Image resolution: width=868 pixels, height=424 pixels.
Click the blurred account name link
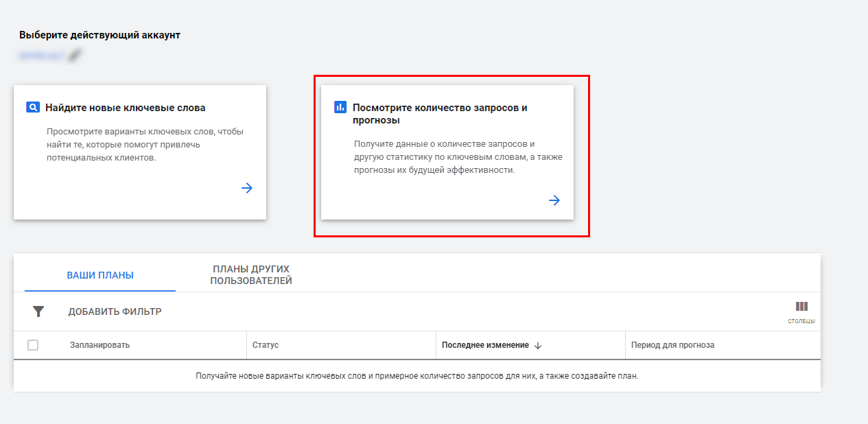(41, 55)
